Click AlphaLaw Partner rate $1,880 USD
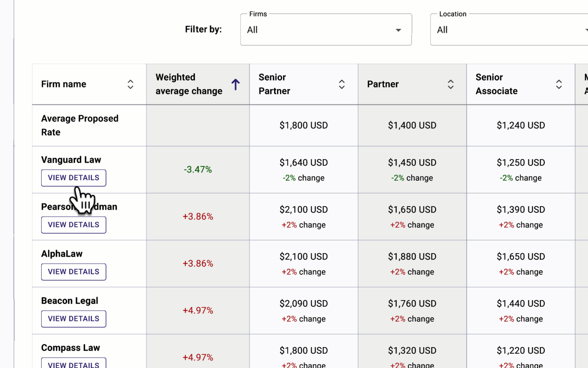The width and height of the screenshot is (588, 368). click(412, 257)
